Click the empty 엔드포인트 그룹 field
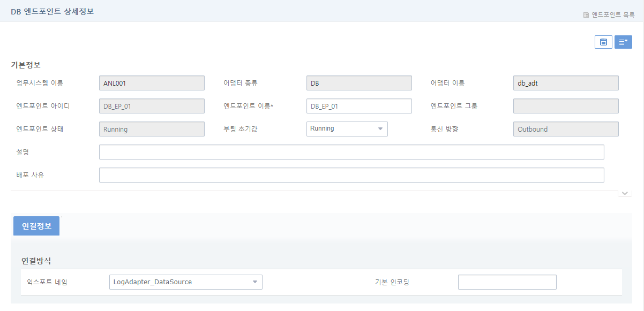This screenshot has height=311, width=644. [x=566, y=106]
